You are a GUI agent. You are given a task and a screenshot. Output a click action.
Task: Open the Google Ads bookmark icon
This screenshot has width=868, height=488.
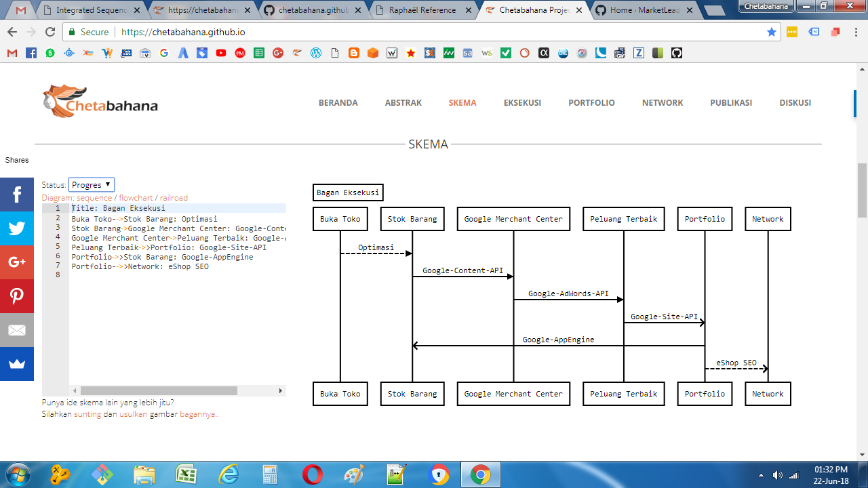(183, 53)
